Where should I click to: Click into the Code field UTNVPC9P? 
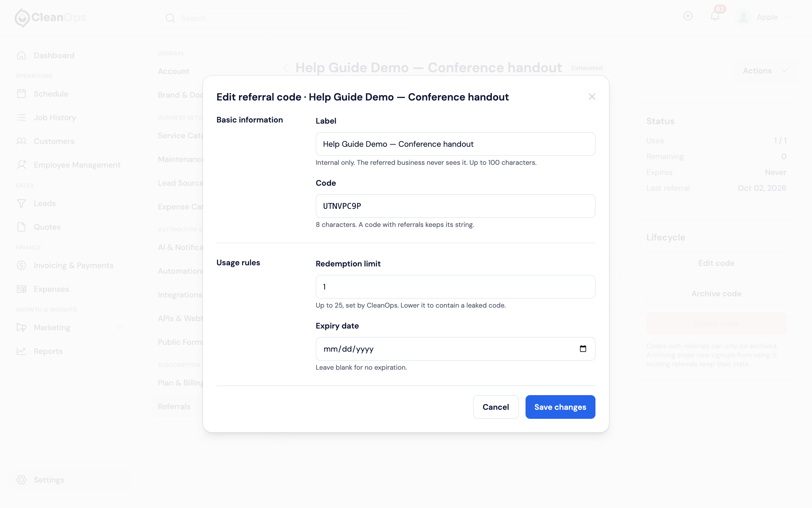(455, 206)
